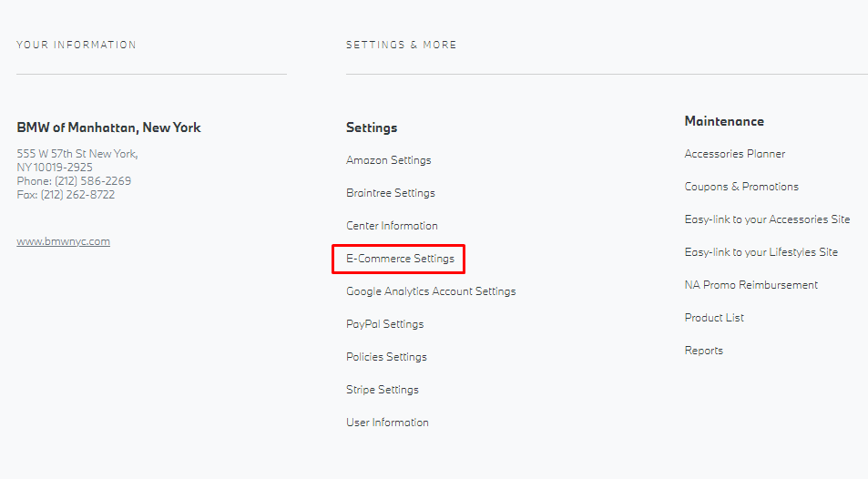
Task: Click Easy-link to your Lifestyles Site
Action: [x=761, y=252]
